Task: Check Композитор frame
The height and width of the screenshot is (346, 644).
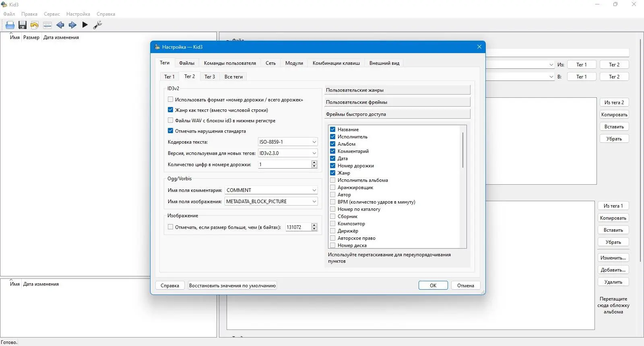Action: [x=333, y=224]
